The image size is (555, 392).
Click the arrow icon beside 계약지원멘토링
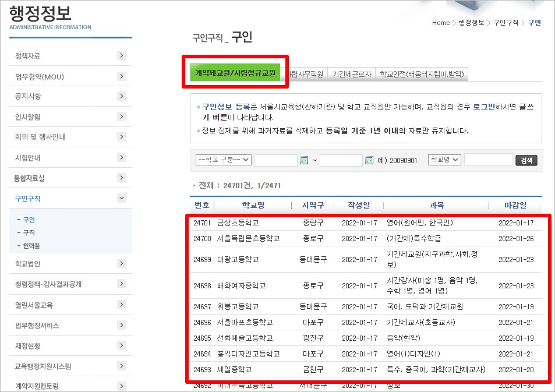click(x=121, y=386)
